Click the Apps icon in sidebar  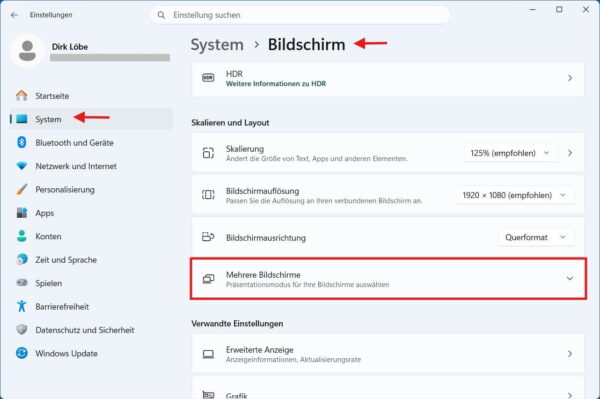pos(22,213)
